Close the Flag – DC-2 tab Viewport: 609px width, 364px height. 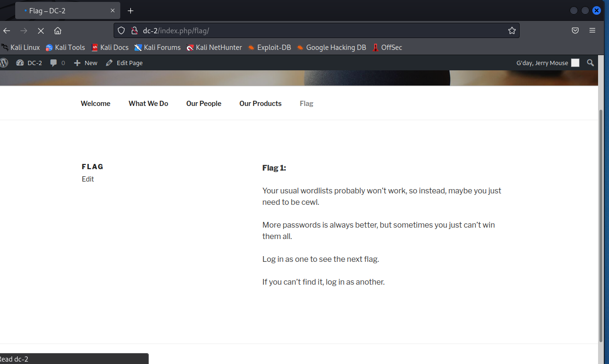click(113, 10)
